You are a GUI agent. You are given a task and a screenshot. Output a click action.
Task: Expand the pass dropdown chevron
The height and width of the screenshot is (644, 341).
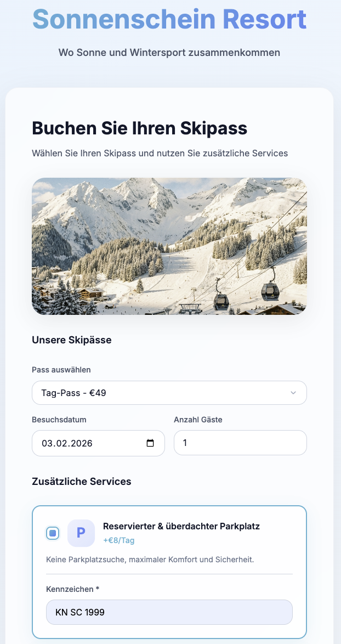coord(293,393)
